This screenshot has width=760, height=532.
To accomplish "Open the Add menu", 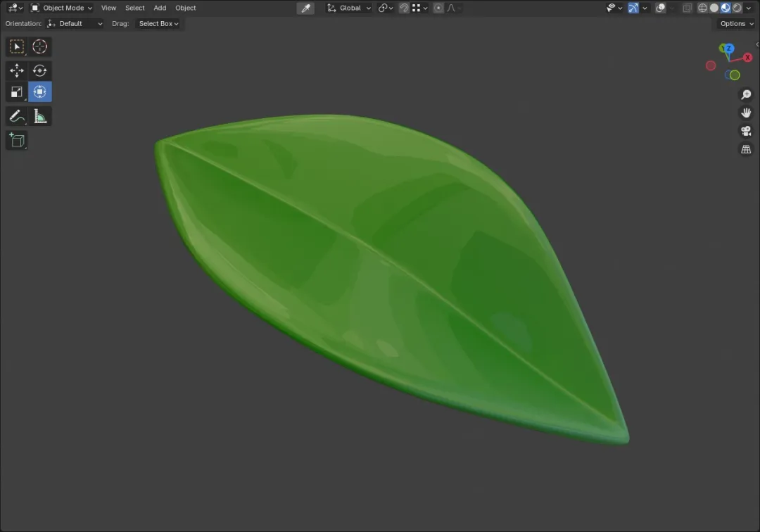I will point(160,8).
